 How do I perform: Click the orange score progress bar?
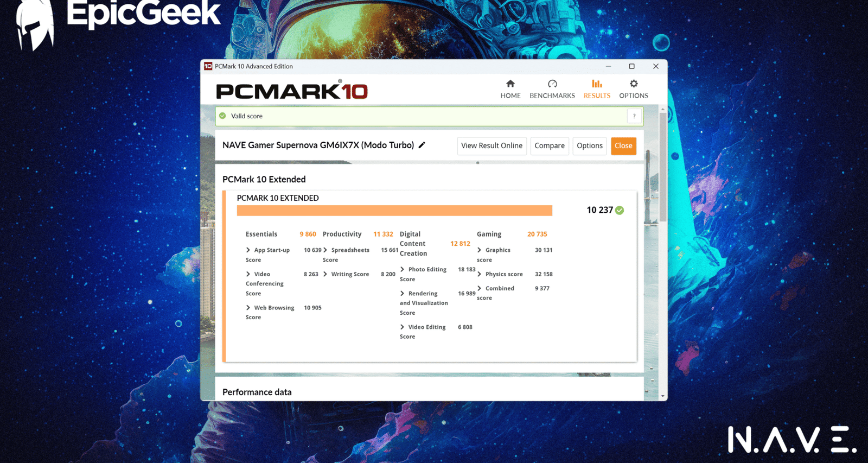(x=394, y=211)
